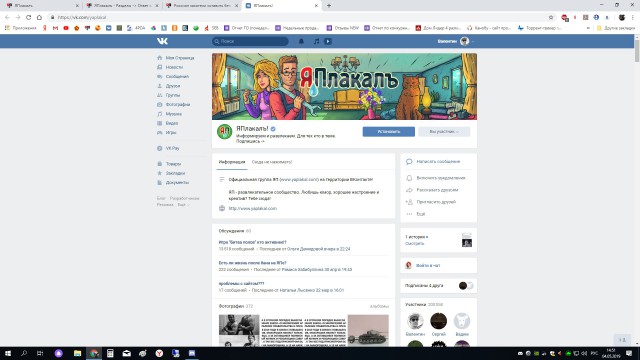Click the Блог footer link in sidebar
Screen dimensions: 640x360
tap(161, 198)
